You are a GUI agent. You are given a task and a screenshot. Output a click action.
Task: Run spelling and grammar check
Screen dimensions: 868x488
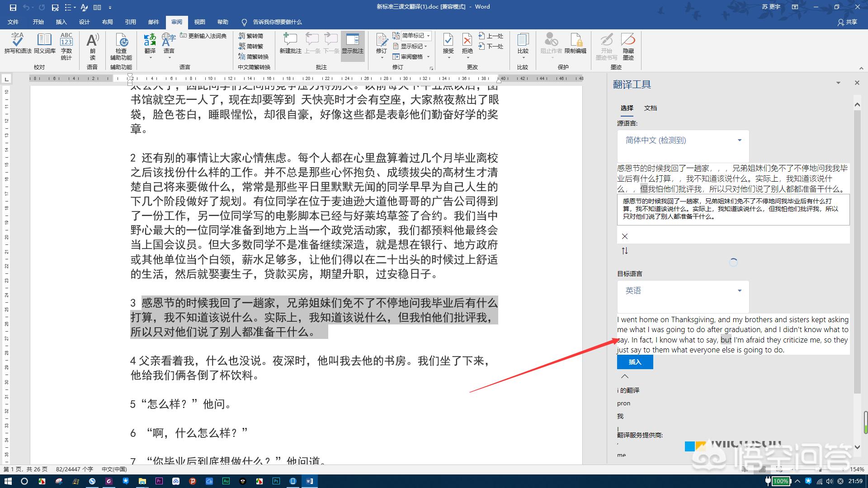point(18,43)
